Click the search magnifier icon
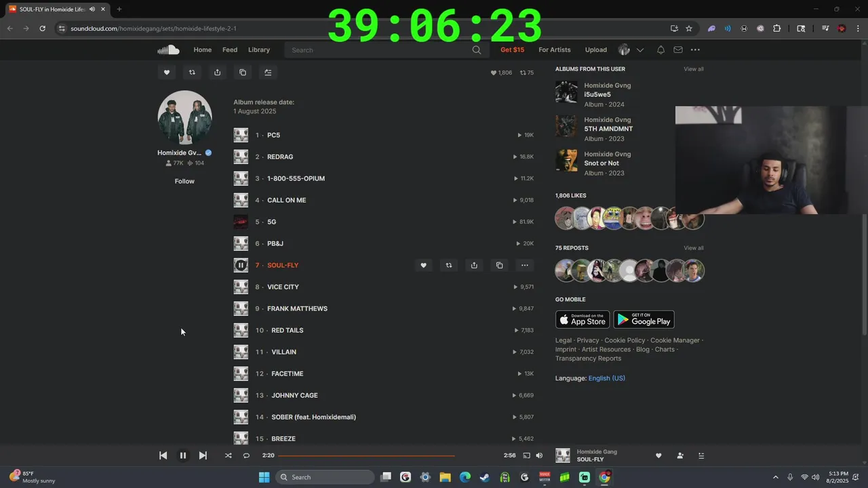 (x=477, y=49)
